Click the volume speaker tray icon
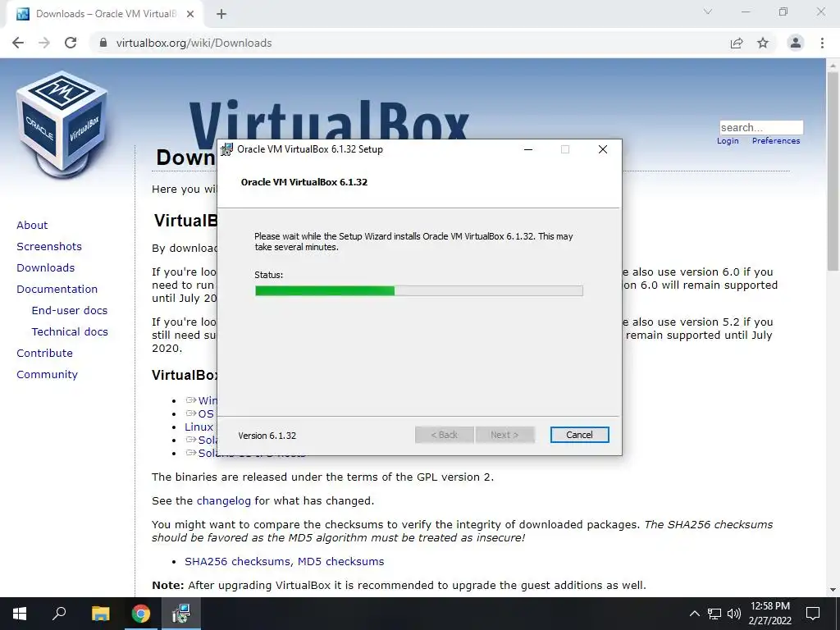The width and height of the screenshot is (840, 630). (734, 614)
